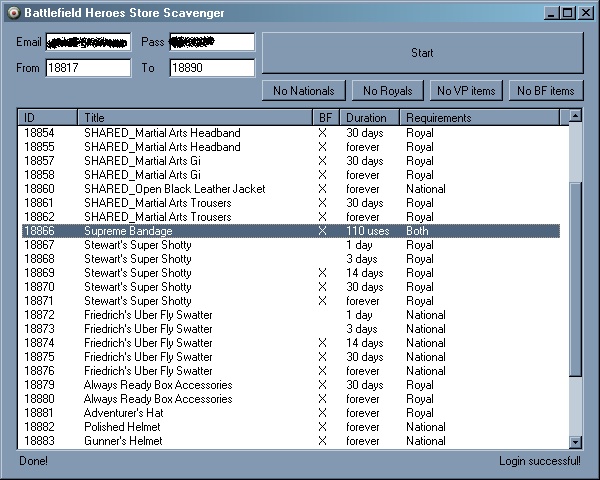Image resolution: width=600 pixels, height=480 pixels.
Task: Sort by the ID column header
Action: coord(47,118)
